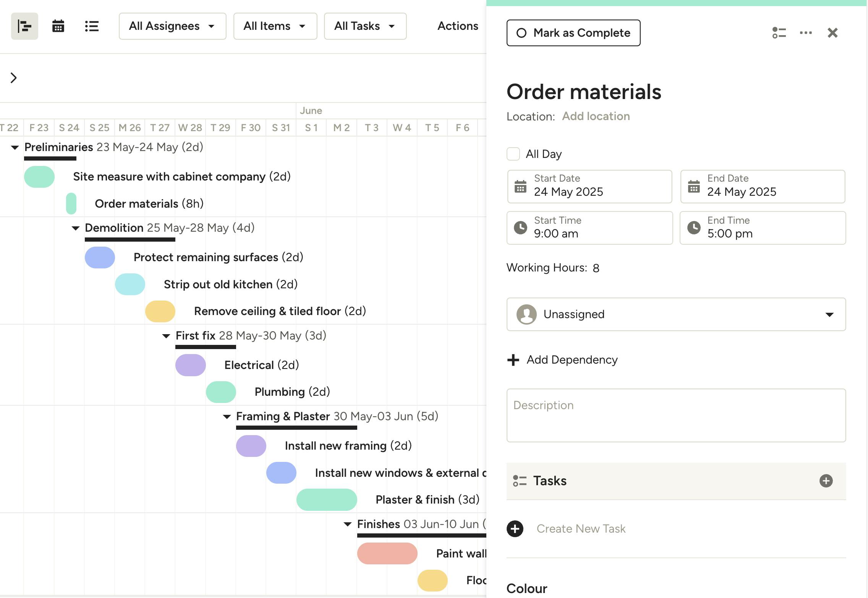Click the Mark as Complete button
The height and width of the screenshot is (598, 868).
573,33
